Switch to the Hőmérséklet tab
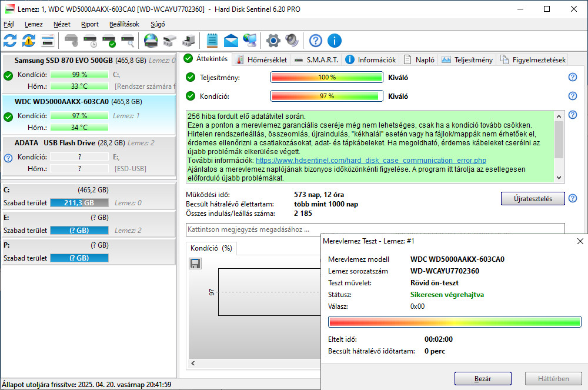588x390 pixels. click(262, 59)
